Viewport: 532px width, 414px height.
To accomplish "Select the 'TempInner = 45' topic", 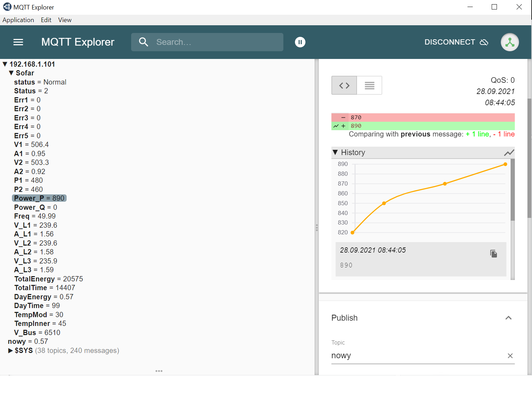I will coord(40,323).
